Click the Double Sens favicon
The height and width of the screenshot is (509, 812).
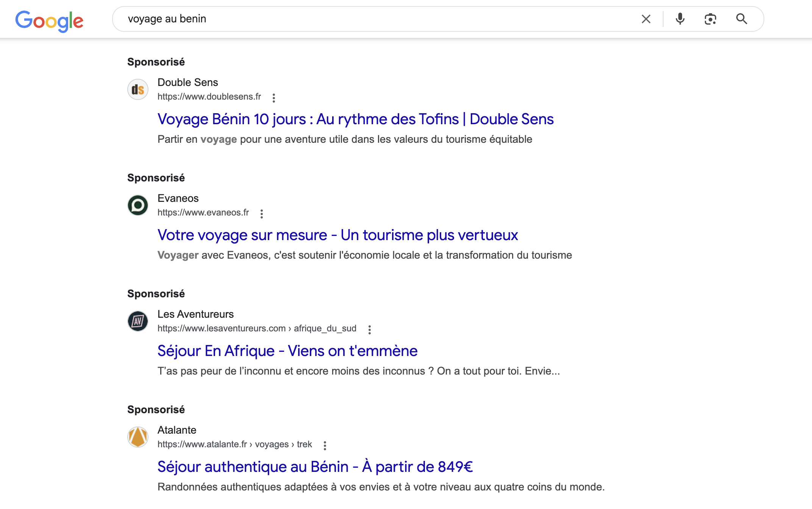pos(138,89)
